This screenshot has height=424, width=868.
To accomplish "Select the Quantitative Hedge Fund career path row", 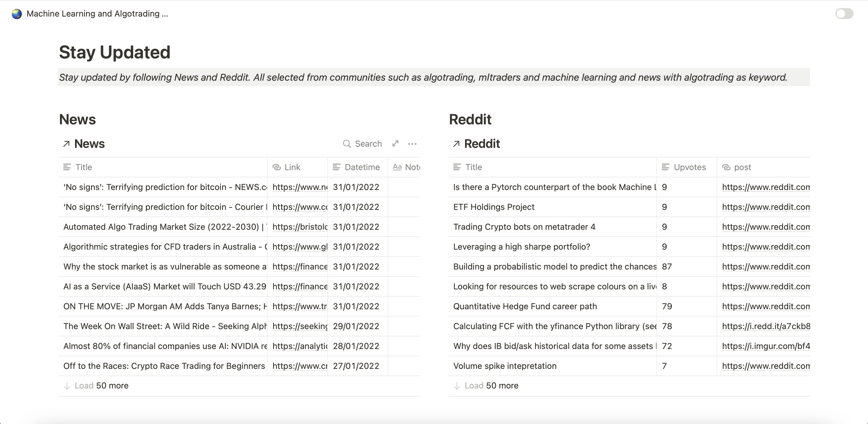I will coord(525,307).
